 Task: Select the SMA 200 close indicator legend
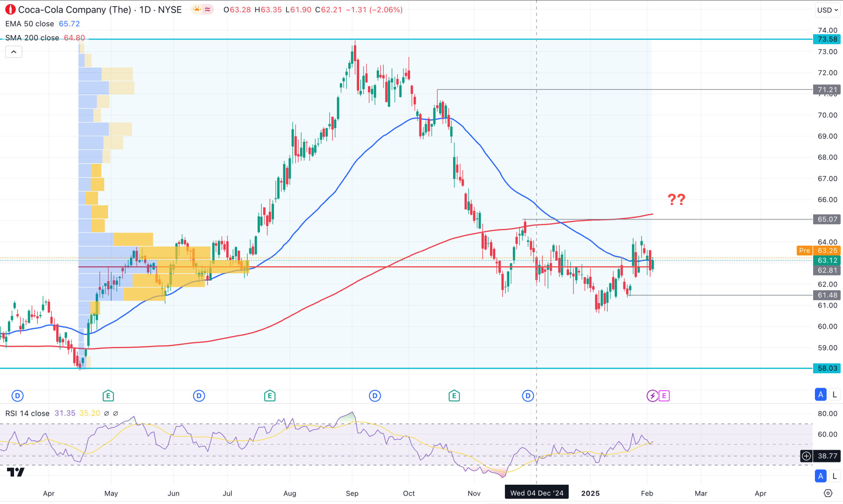coord(32,38)
